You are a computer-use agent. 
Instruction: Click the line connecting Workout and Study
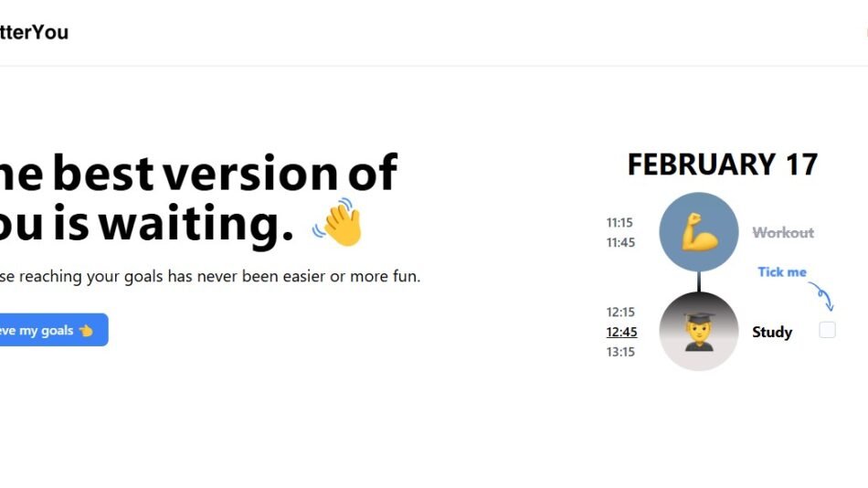coord(699,281)
